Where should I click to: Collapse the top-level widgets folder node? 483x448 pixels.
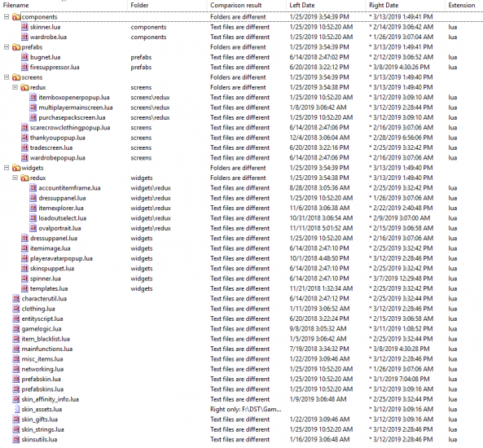coord(7,168)
